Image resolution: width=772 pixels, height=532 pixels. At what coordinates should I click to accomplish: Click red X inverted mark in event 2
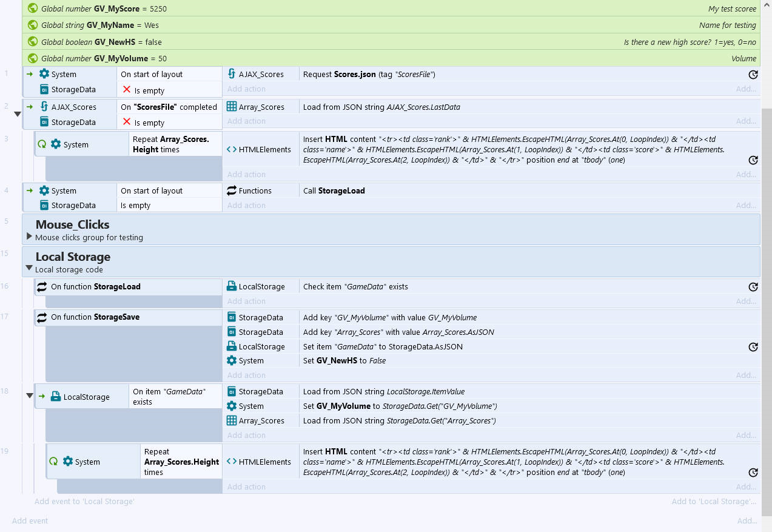pos(126,122)
